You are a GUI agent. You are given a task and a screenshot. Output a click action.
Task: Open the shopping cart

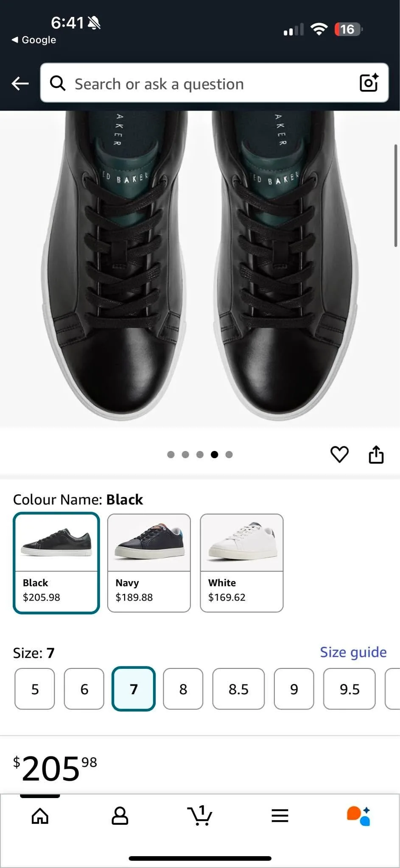pyautogui.click(x=199, y=815)
